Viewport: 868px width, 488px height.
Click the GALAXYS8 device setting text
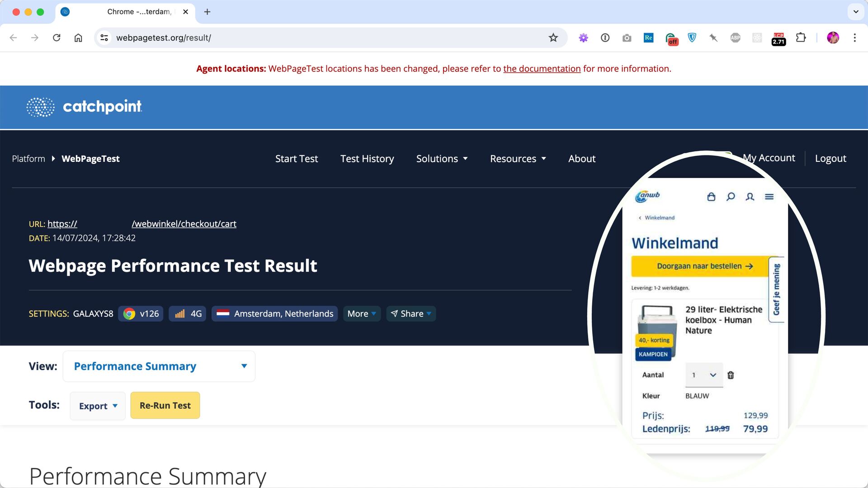click(93, 314)
